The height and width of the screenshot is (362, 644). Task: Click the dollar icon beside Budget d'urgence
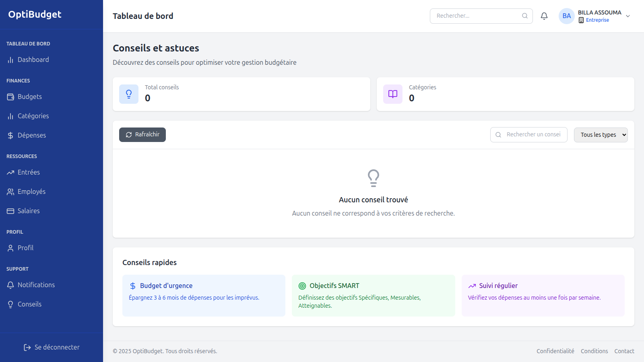coord(133,286)
